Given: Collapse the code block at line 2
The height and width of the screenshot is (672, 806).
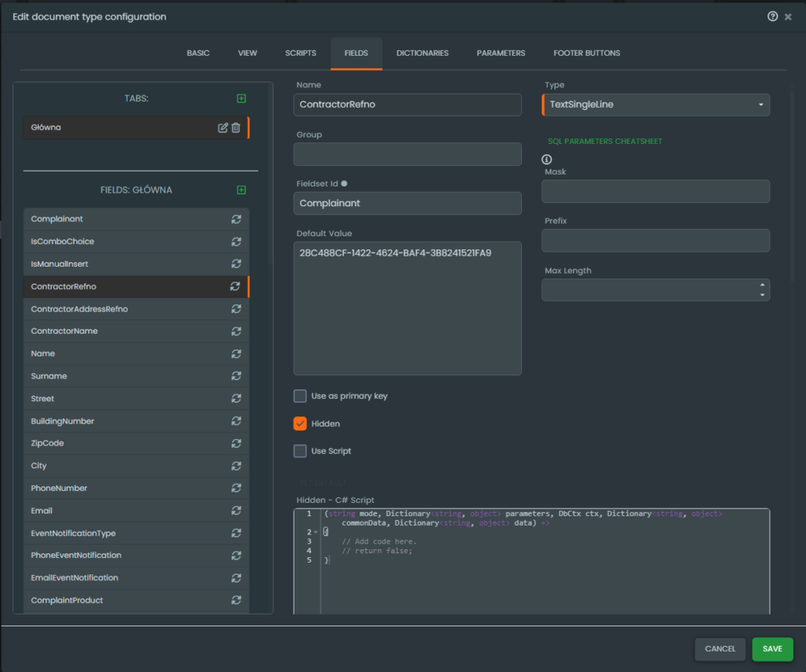Looking at the screenshot, I should (315, 532).
